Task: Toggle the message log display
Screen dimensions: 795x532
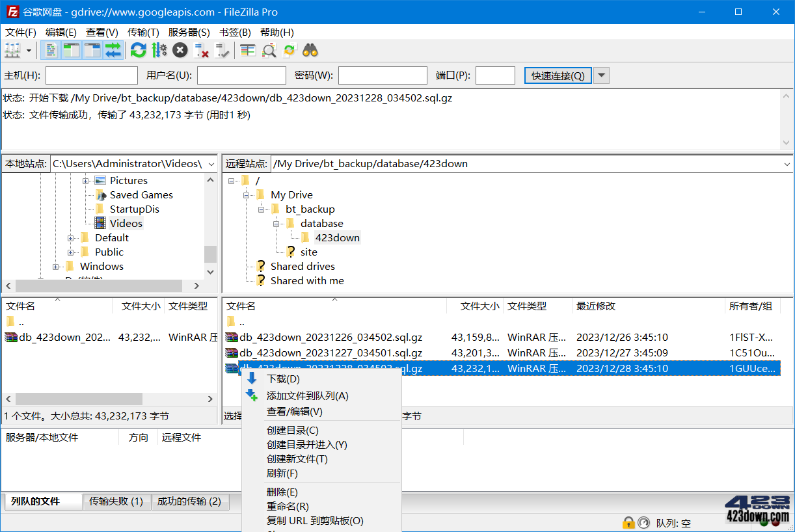Action: [x=51, y=50]
